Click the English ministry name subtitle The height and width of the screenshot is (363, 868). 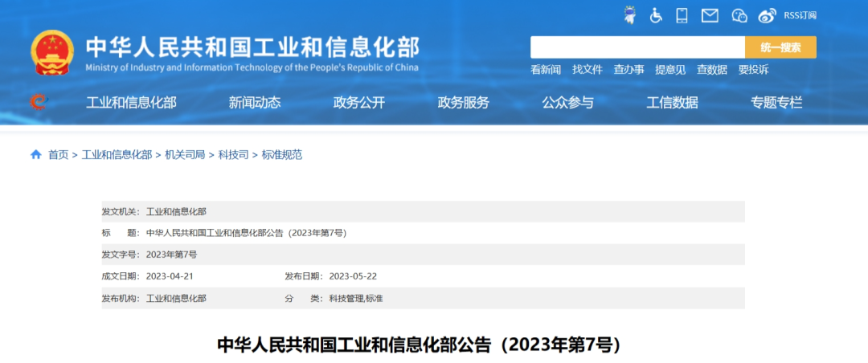[252, 67]
